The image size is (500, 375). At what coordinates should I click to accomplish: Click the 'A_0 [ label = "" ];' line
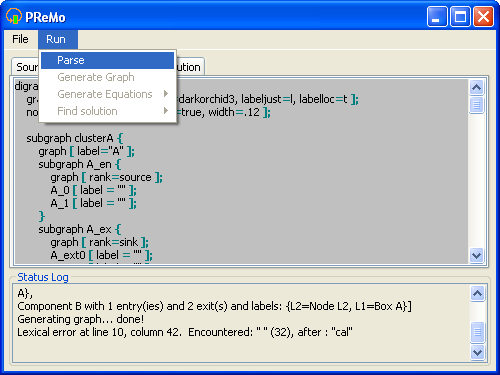(x=94, y=190)
